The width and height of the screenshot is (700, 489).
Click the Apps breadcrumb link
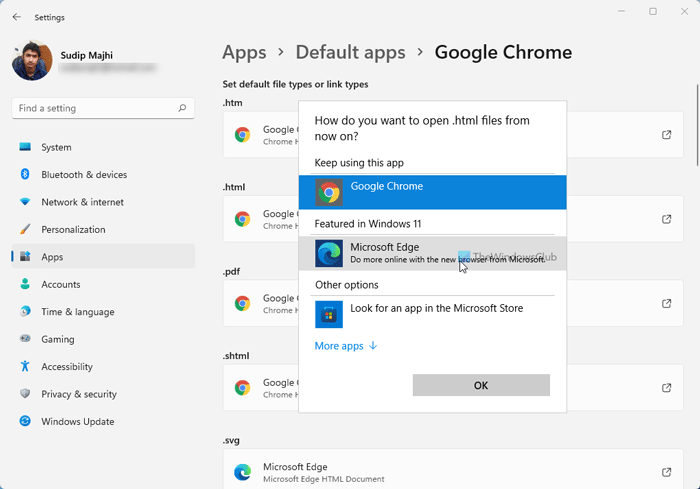244,52
